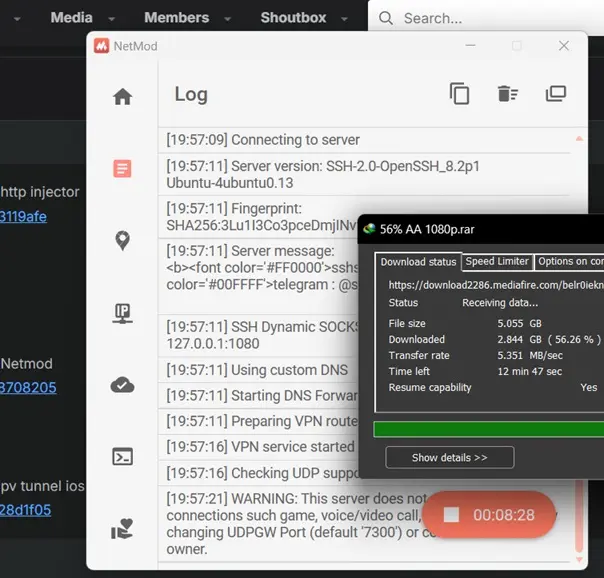Pop out log with window icon
604x578 pixels.
(x=556, y=94)
